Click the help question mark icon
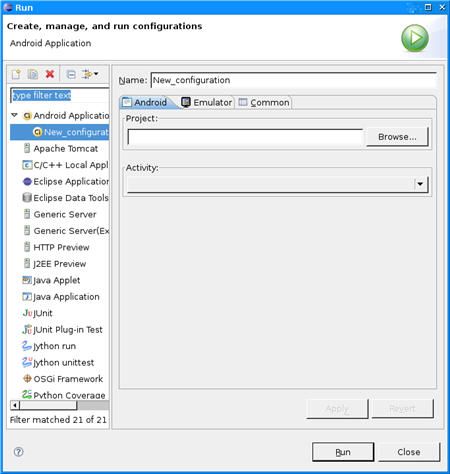This screenshot has width=450, height=474. (x=19, y=452)
